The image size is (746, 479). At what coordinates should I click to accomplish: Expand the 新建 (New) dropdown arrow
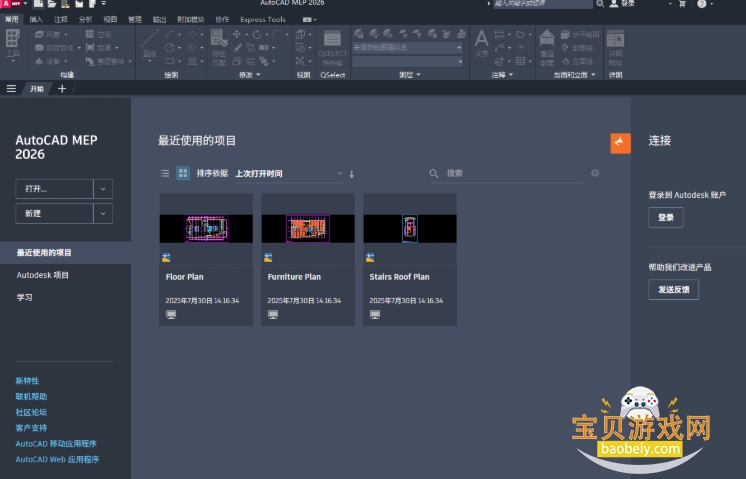(x=103, y=214)
